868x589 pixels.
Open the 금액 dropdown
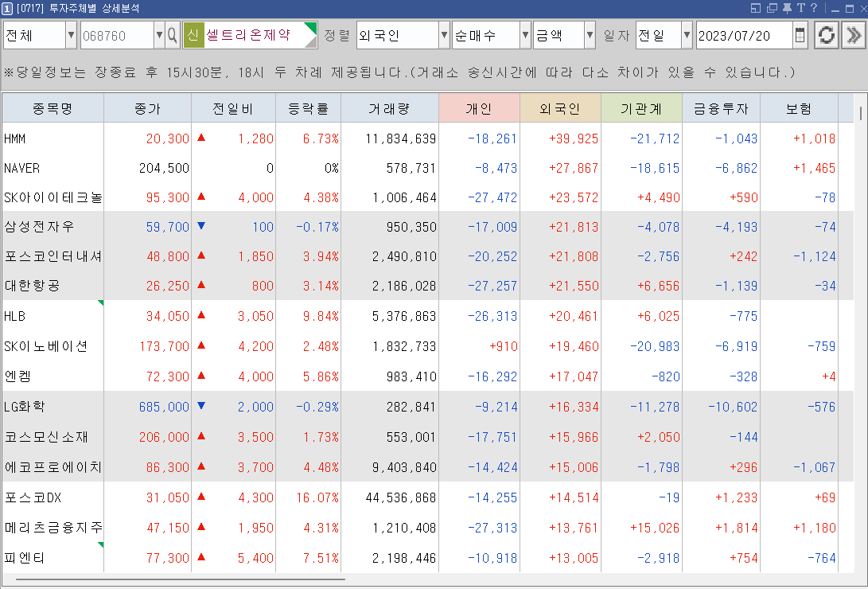click(590, 36)
